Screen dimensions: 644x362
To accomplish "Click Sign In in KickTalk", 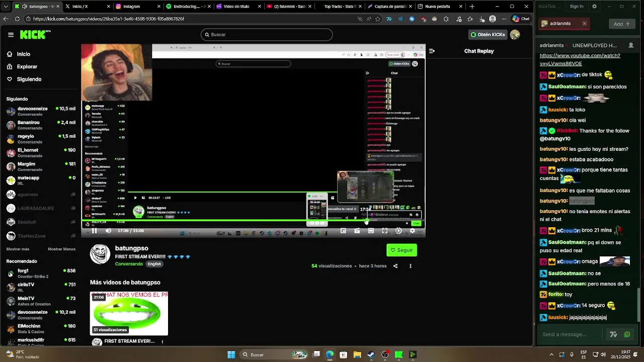I will point(577,7).
